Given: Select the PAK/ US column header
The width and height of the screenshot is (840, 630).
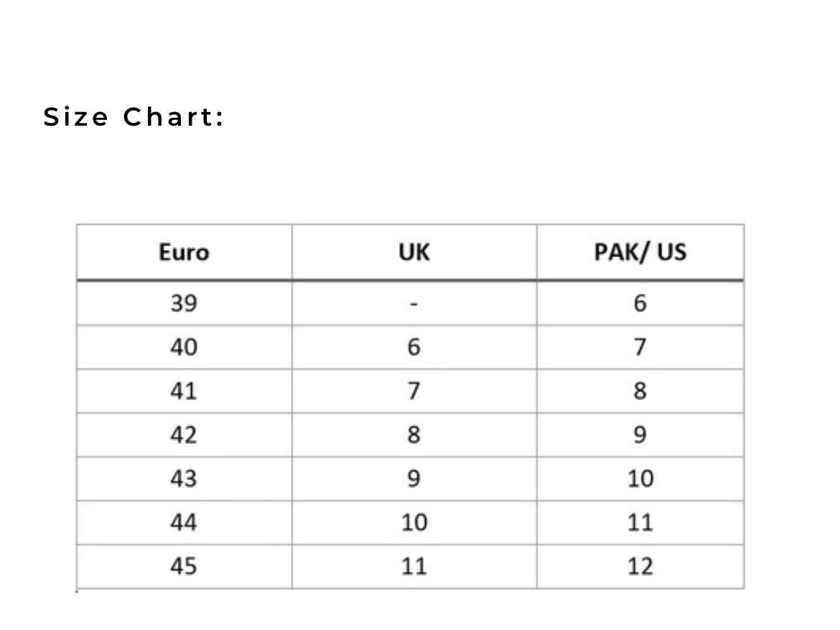Looking at the screenshot, I should (640, 252).
